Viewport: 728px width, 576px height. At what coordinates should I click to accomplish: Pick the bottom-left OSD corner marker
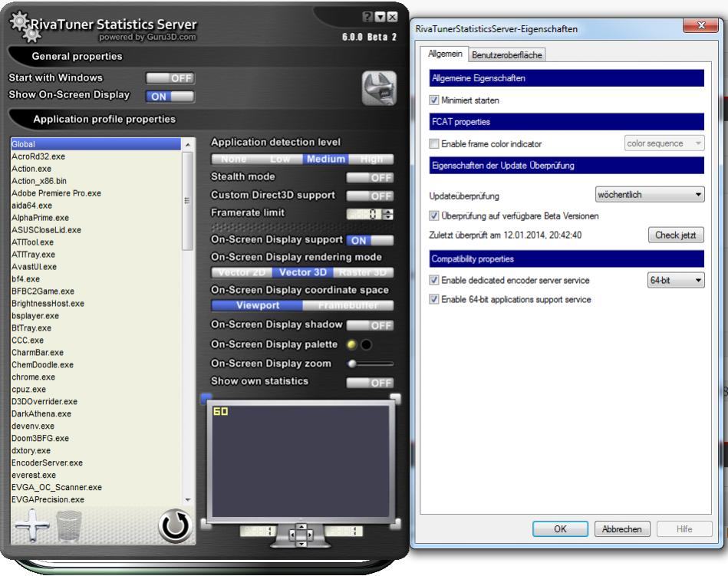[x=206, y=524]
